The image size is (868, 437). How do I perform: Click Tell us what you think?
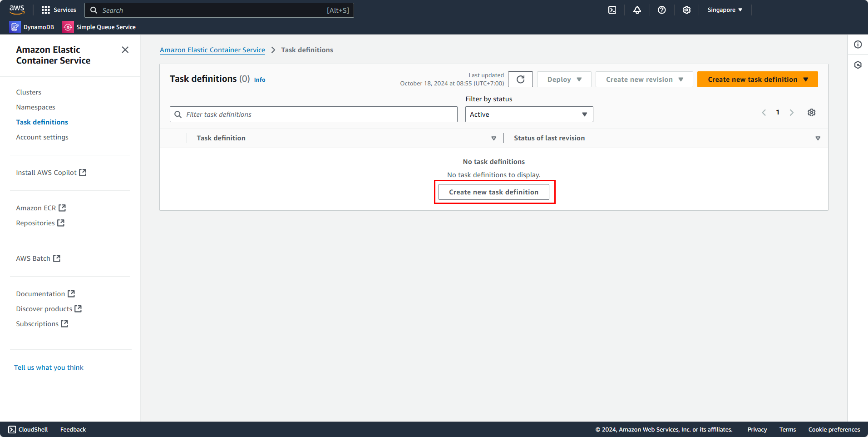[49, 367]
